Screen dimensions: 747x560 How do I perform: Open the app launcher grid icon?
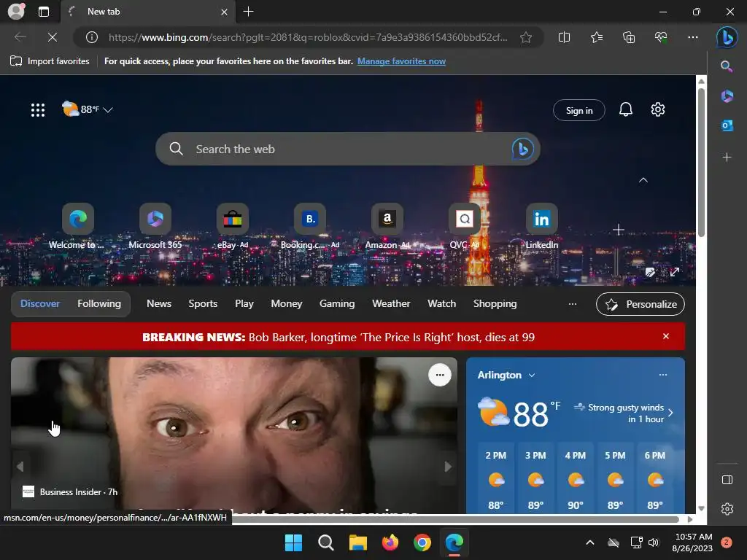pos(38,110)
